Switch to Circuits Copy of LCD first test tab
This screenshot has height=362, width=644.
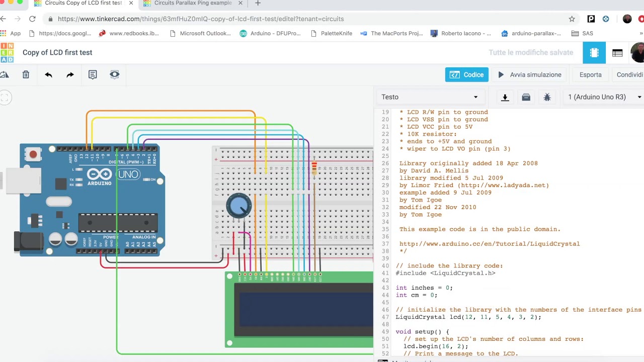coord(83,3)
